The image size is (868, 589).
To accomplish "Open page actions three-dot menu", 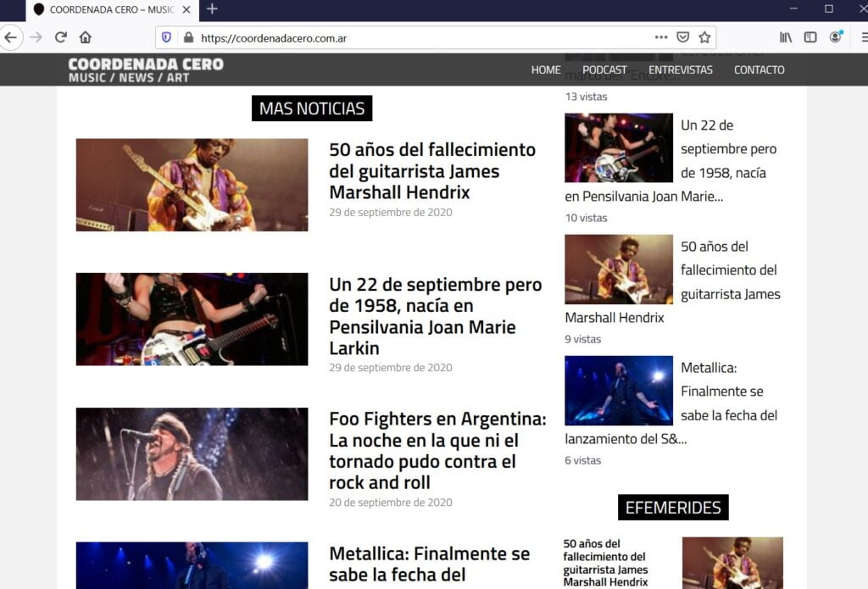I will point(661,37).
